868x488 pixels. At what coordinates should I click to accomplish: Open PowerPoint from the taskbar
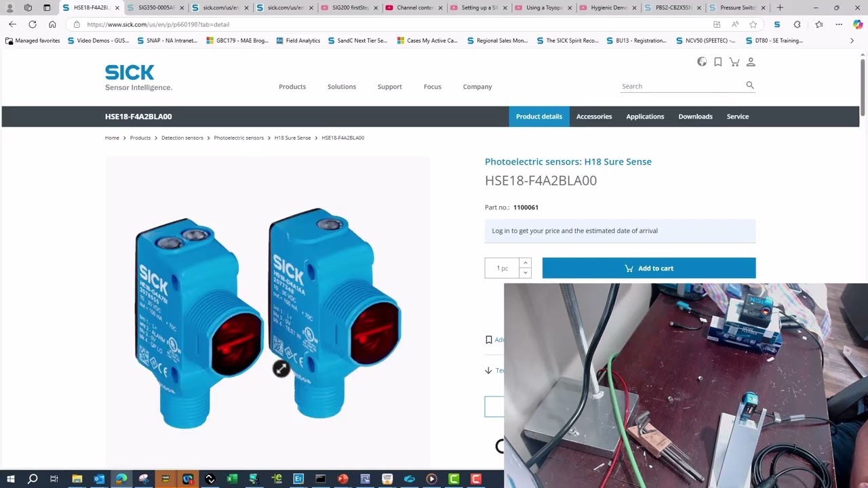click(342, 479)
